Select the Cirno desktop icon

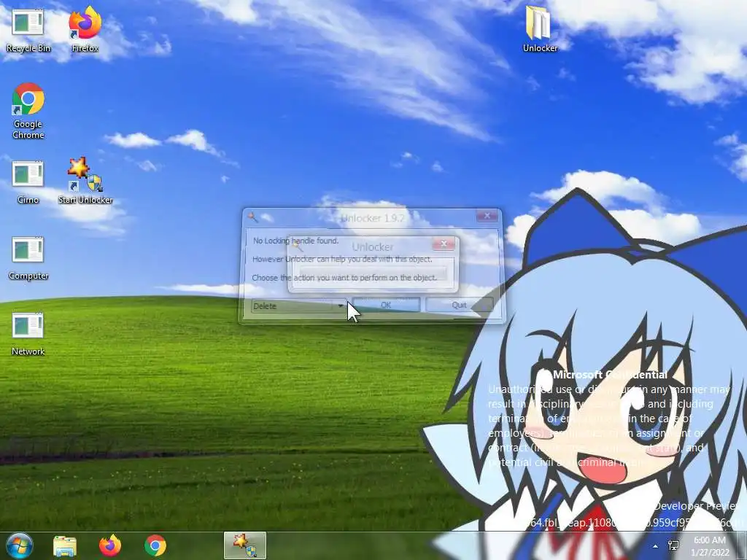click(x=28, y=182)
